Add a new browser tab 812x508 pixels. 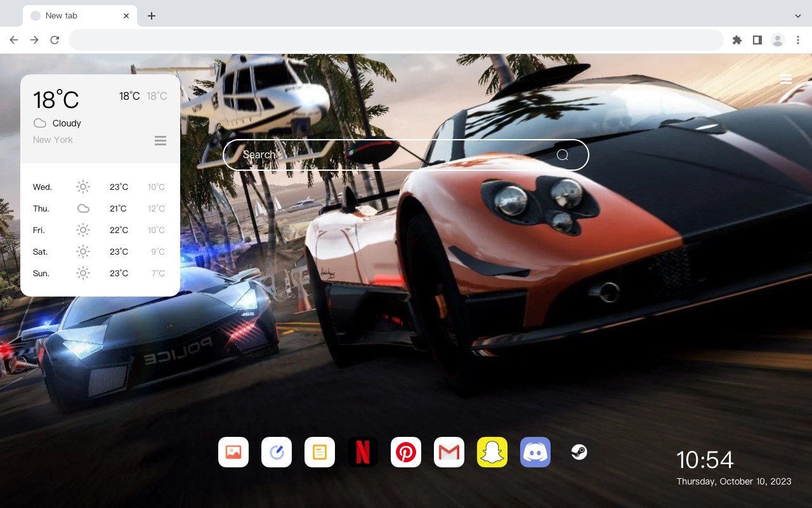click(151, 16)
